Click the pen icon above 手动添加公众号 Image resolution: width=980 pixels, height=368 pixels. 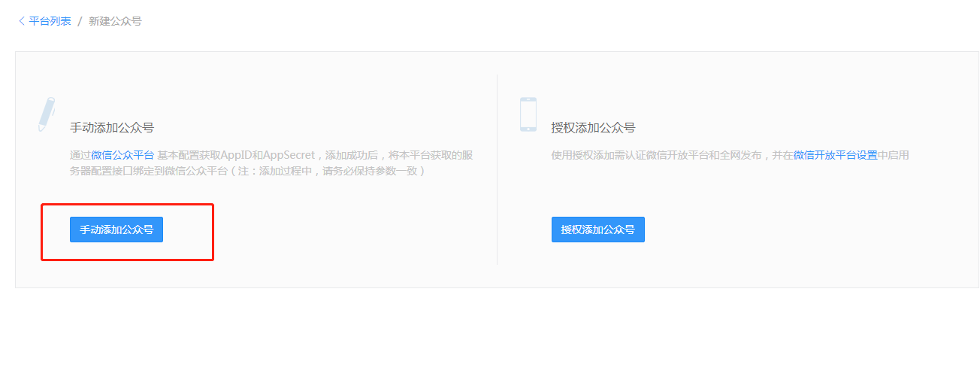pyautogui.click(x=47, y=114)
